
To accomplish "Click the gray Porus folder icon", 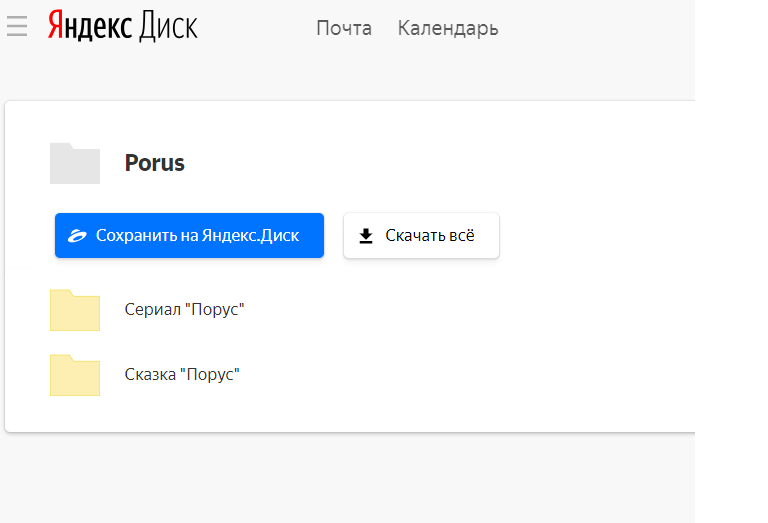I will point(75,163).
